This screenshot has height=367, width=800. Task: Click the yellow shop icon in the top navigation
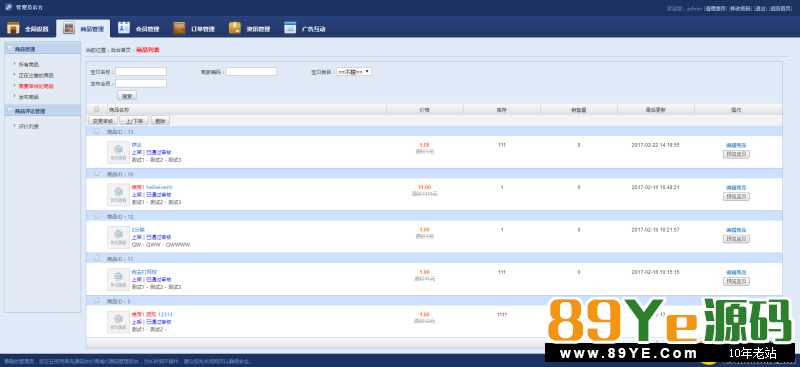pyautogui.click(x=235, y=28)
